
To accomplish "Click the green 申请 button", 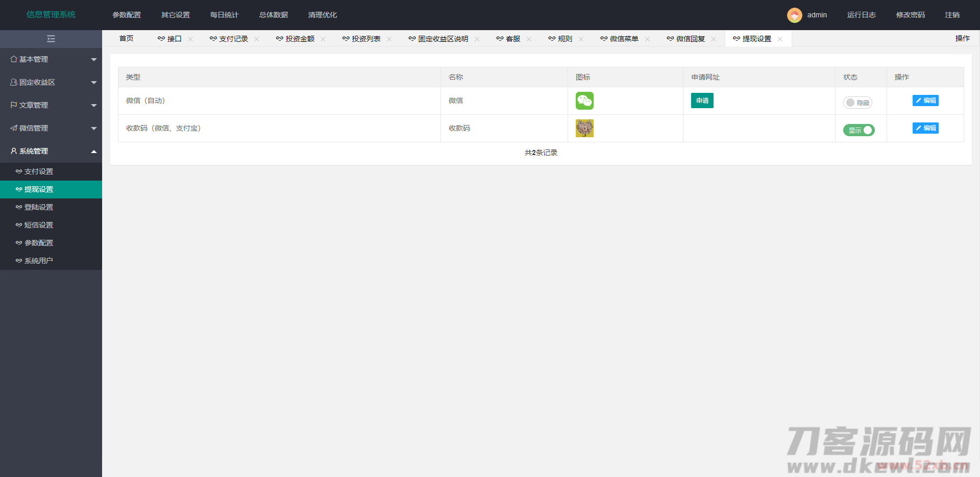I will coord(702,101).
